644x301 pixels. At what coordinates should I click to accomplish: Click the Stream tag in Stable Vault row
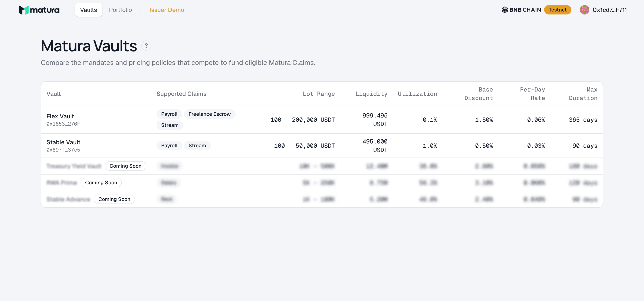pos(197,146)
